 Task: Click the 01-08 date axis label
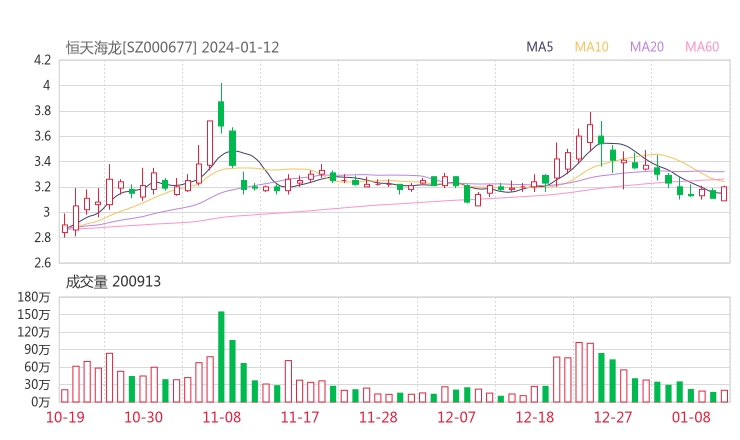pyautogui.click(x=691, y=417)
